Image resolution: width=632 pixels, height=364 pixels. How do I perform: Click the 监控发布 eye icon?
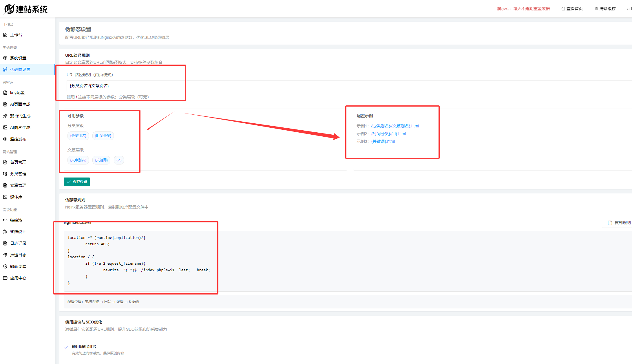click(x=5, y=139)
